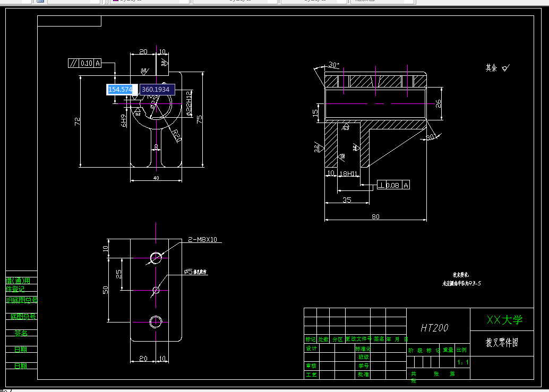Pick the 审核 title block label

(x=311, y=366)
